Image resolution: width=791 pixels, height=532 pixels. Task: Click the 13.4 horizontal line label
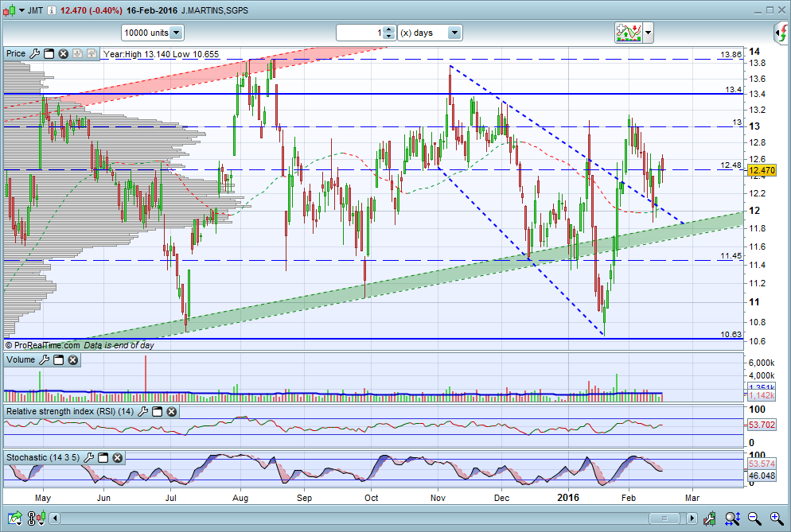[734, 90]
